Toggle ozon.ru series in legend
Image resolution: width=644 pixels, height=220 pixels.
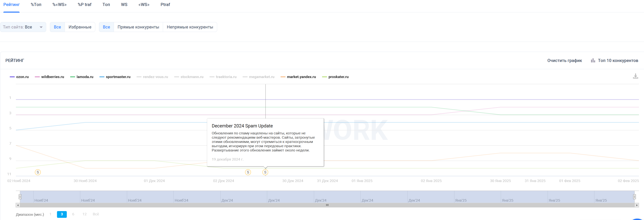19,77
